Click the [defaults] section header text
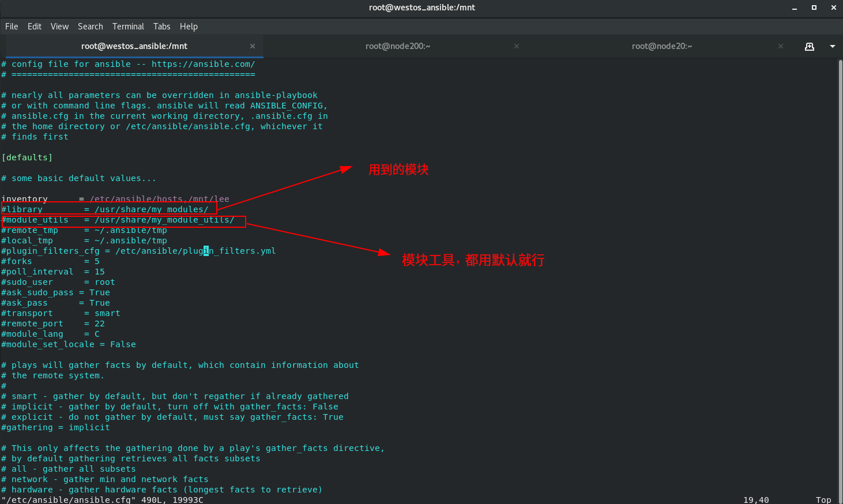The image size is (843, 504). point(27,157)
